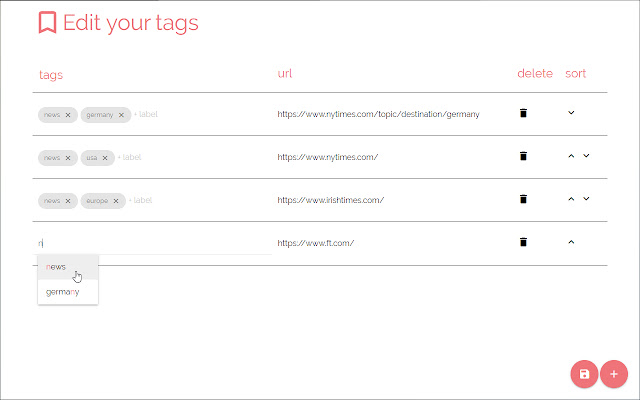Select the news suggestion from autocomplete
640x400 pixels.
pos(57,267)
